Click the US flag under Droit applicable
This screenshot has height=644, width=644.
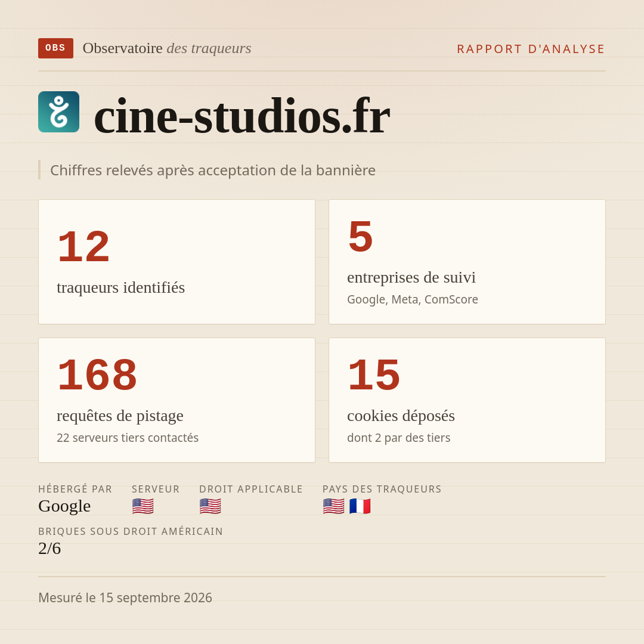[210, 506]
